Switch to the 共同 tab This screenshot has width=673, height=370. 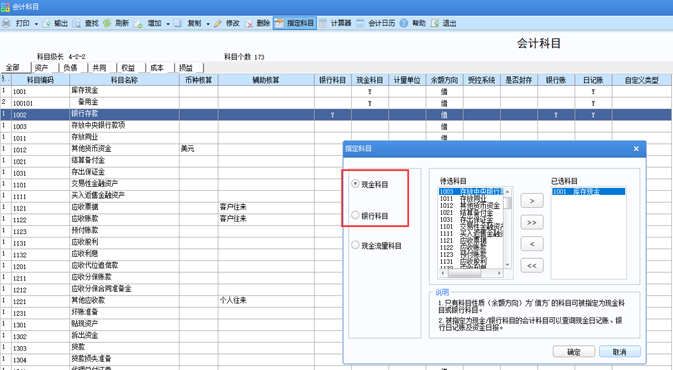tap(99, 67)
